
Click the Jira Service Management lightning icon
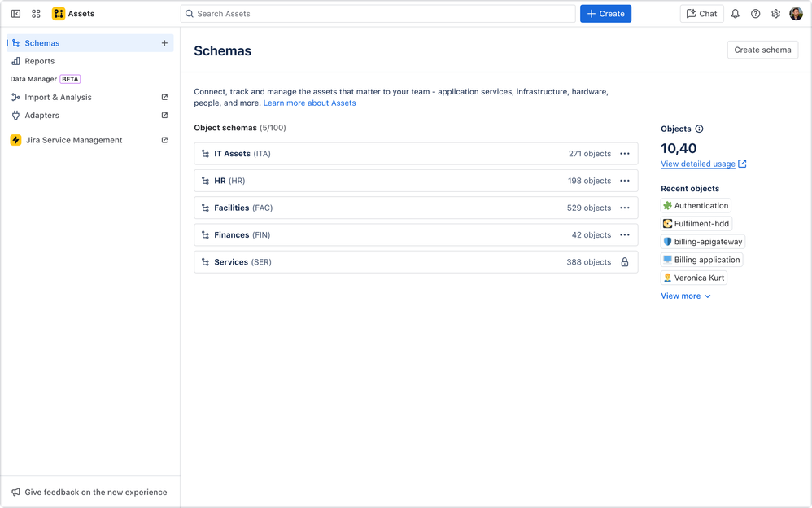click(x=15, y=140)
